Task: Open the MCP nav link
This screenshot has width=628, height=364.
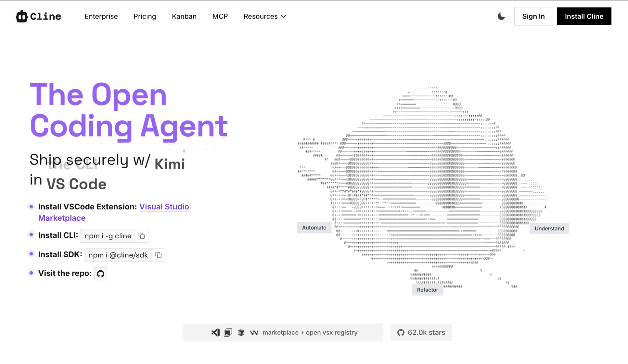Action: (x=220, y=16)
